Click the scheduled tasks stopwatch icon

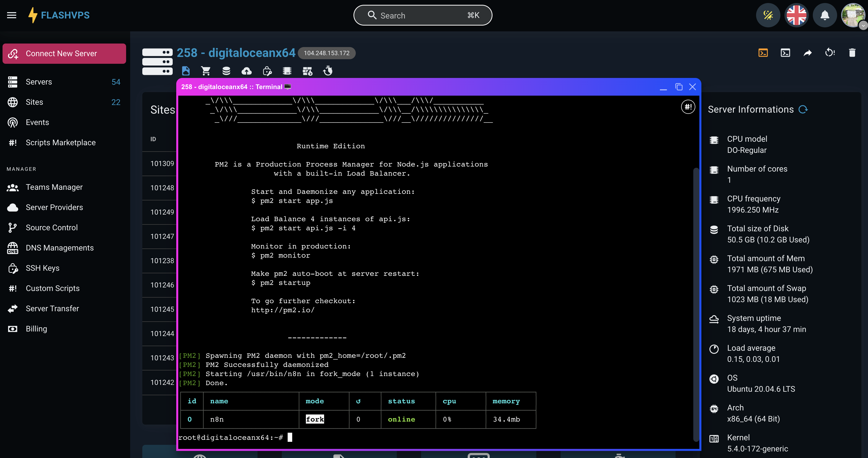pyautogui.click(x=327, y=71)
